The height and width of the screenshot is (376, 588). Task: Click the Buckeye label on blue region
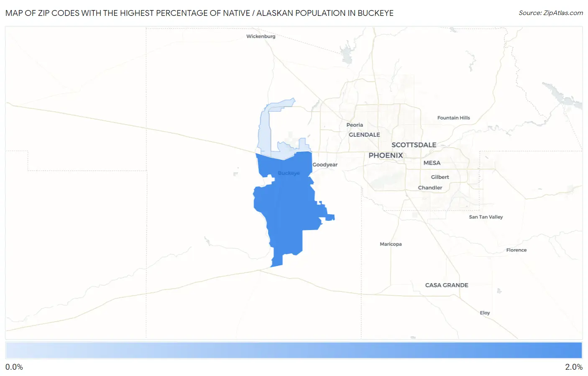(x=289, y=173)
